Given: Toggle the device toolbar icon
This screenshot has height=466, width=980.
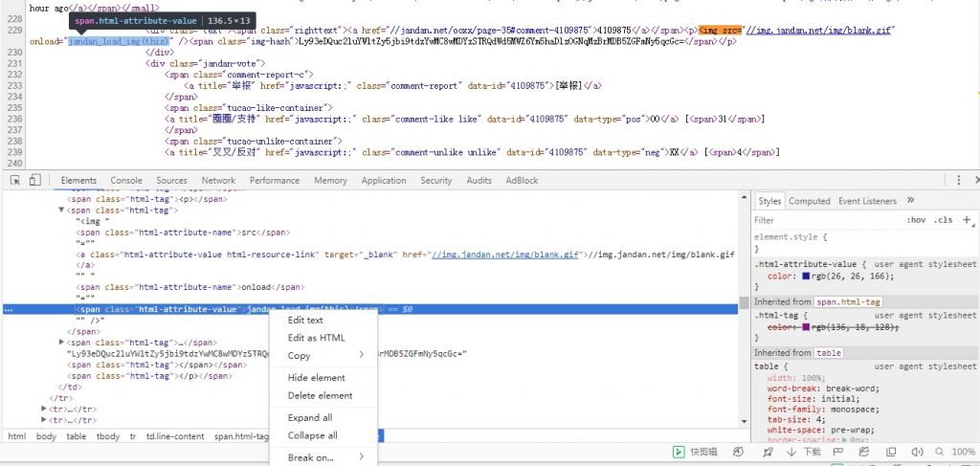Looking at the screenshot, I should coord(35,180).
